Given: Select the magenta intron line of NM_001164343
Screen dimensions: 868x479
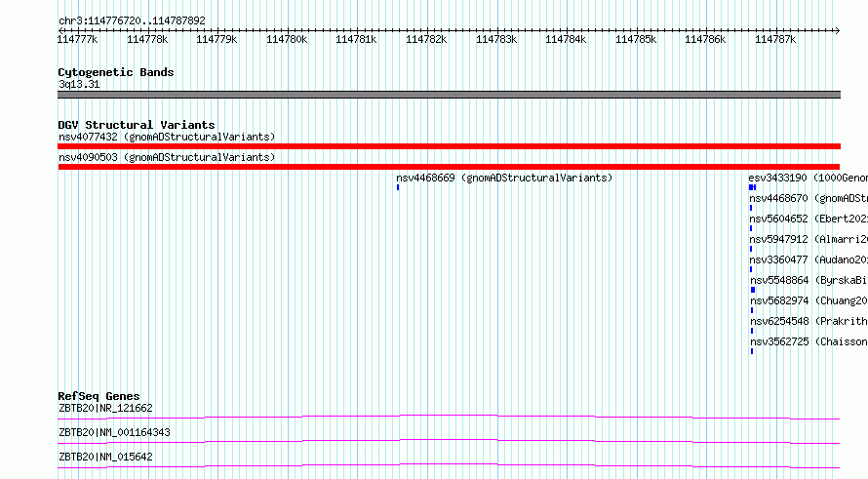Looking at the screenshot, I should (x=449, y=441).
